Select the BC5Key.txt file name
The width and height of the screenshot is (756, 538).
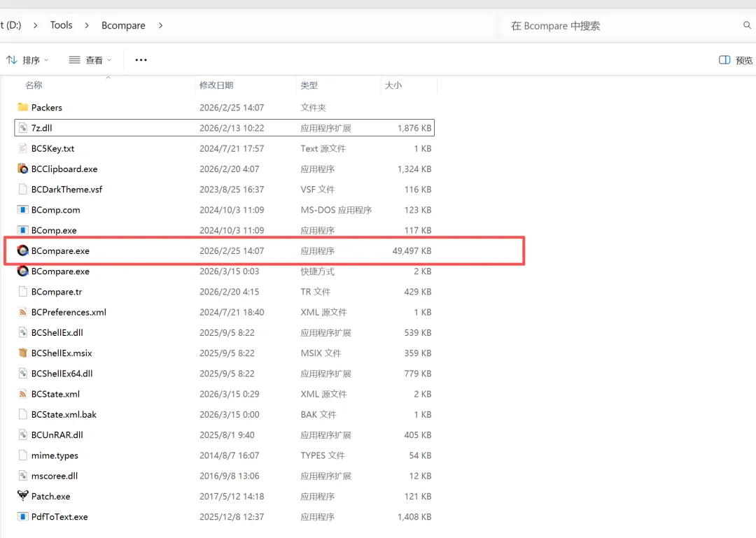52,148
